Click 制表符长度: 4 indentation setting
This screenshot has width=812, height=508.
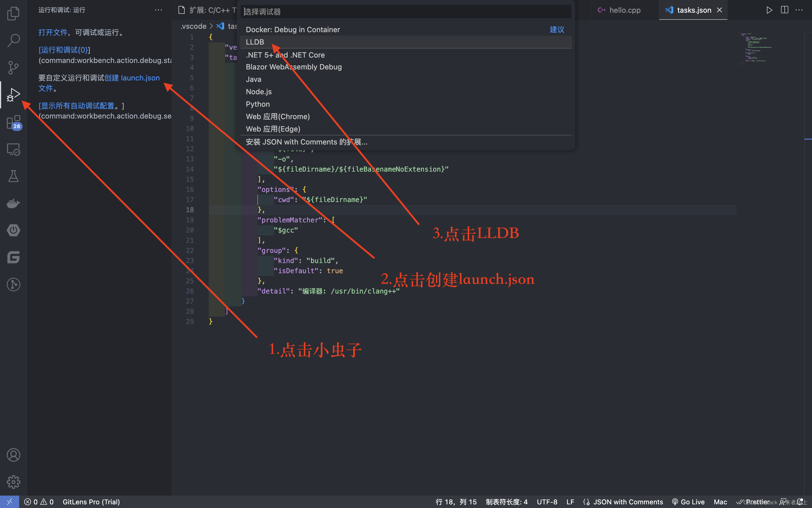click(x=507, y=502)
